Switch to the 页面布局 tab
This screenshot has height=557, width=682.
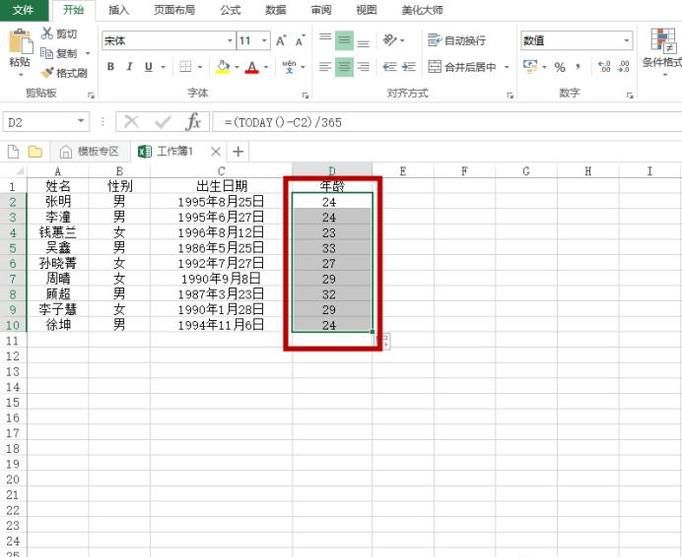[174, 10]
